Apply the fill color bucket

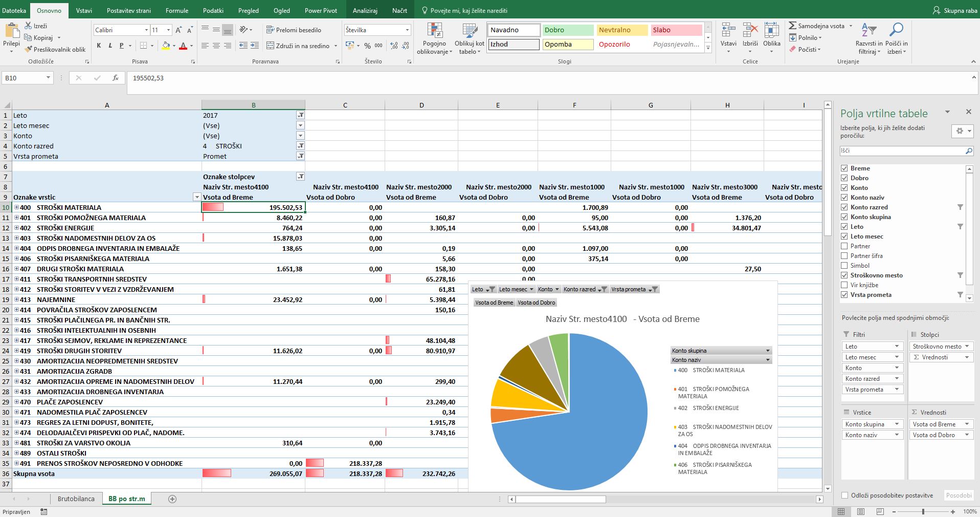166,46
